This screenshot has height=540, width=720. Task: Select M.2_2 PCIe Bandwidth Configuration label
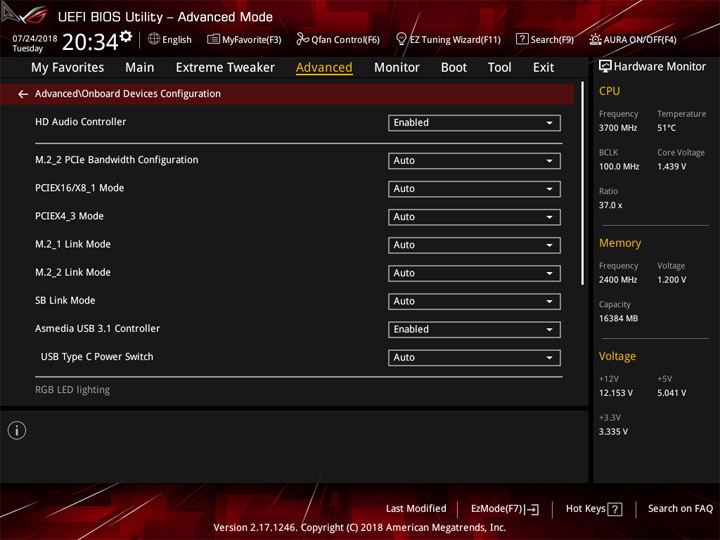pyautogui.click(x=117, y=160)
